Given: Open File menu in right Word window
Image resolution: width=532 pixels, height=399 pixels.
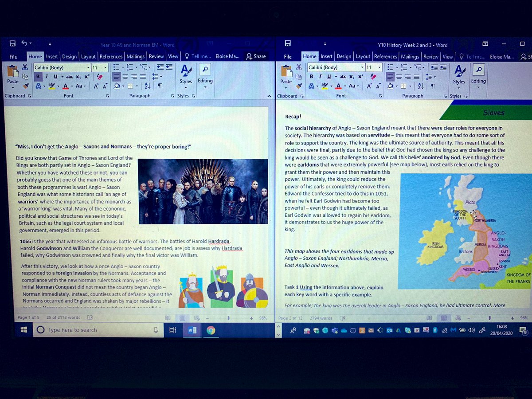Looking at the screenshot, I should (x=288, y=56).
